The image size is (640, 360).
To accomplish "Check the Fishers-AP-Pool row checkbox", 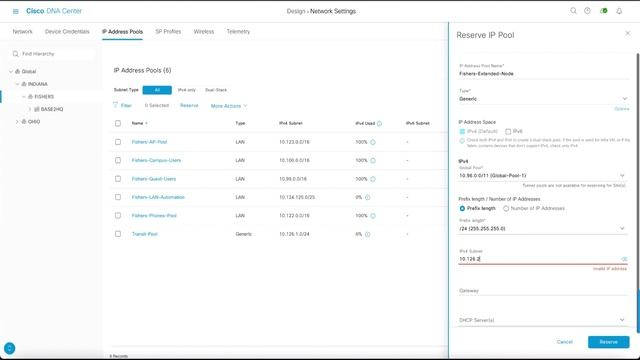I will (118, 142).
